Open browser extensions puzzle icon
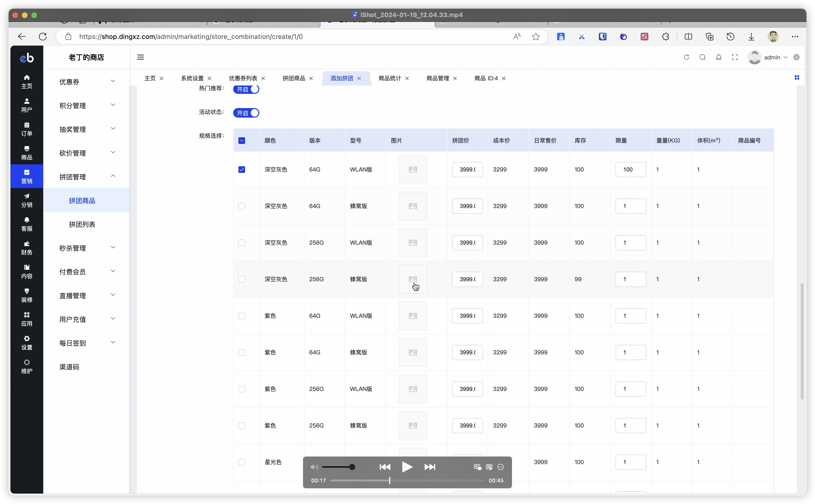 coord(665,36)
